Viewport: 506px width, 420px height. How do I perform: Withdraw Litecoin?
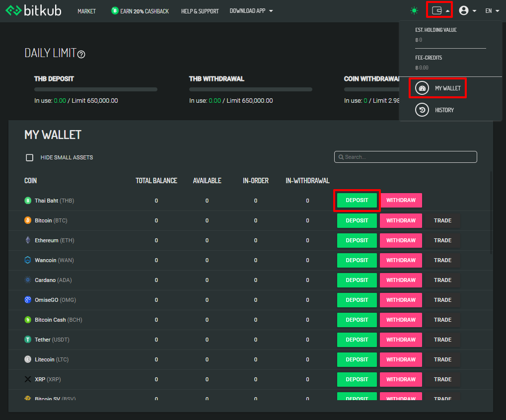coord(401,359)
